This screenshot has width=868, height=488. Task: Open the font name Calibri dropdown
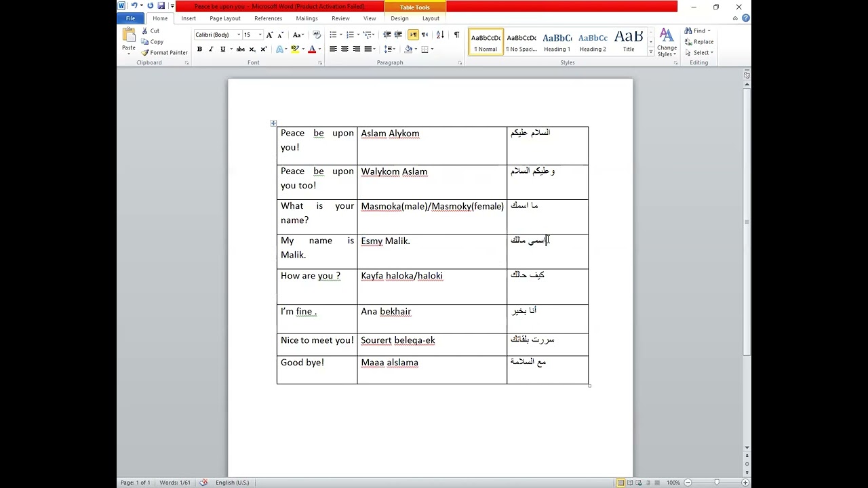pos(238,35)
